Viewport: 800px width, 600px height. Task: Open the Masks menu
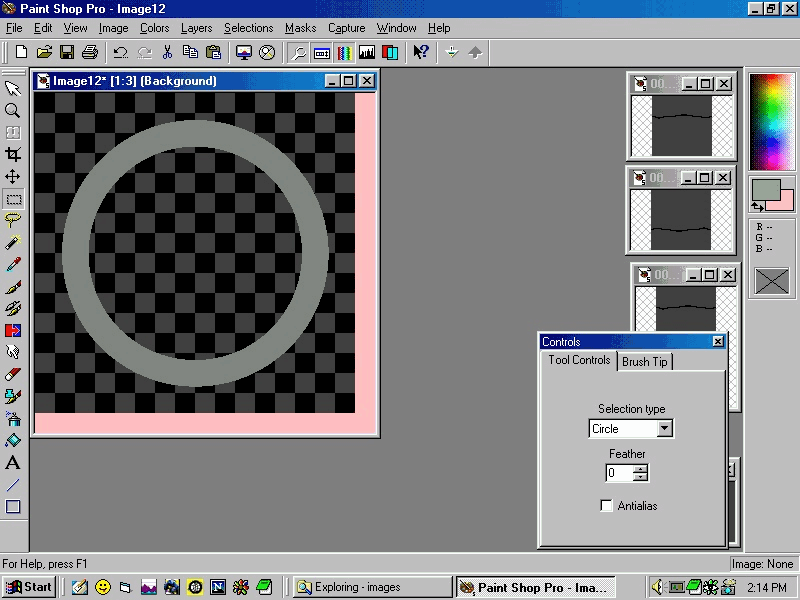[x=300, y=28]
